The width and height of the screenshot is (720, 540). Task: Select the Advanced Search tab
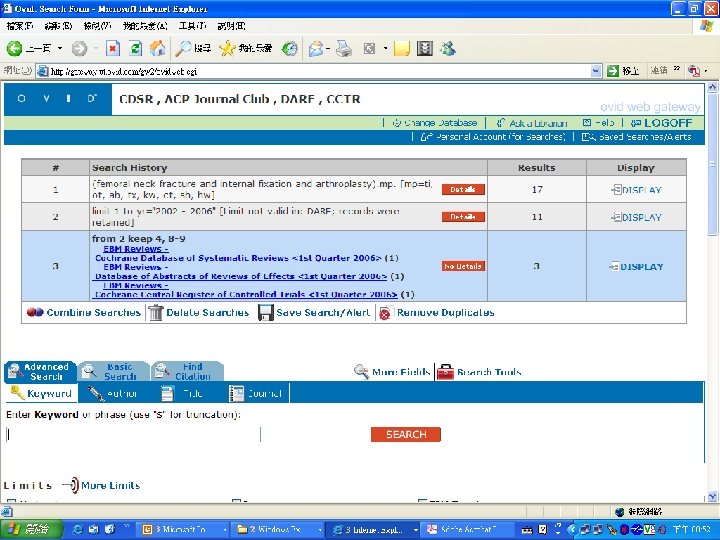[x=40, y=371]
